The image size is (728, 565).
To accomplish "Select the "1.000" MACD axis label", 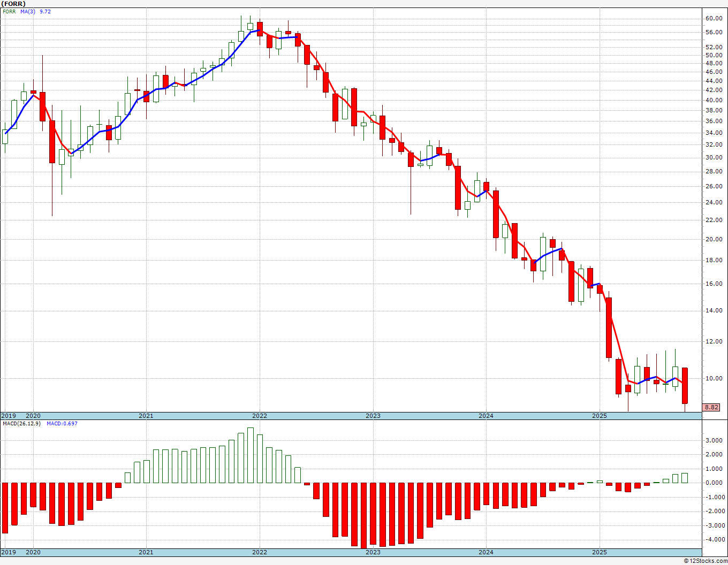I will tap(715, 469).
